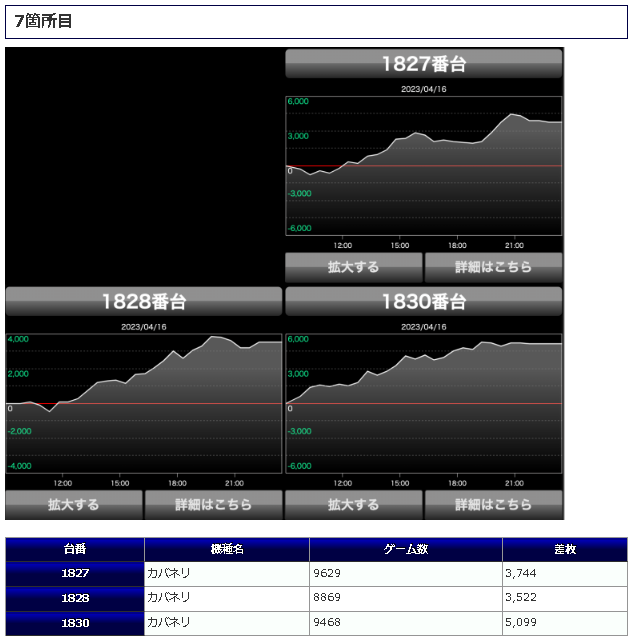Click game count 9629
Viewport: 631px width, 638px height.
click(327, 573)
